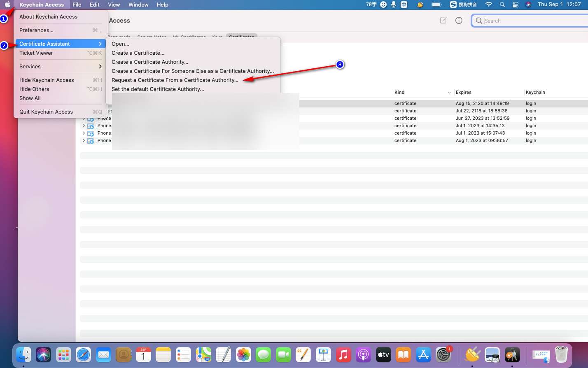Open Launchpad from the Dock
Viewport: 588px width, 368px height.
click(63, 354)
